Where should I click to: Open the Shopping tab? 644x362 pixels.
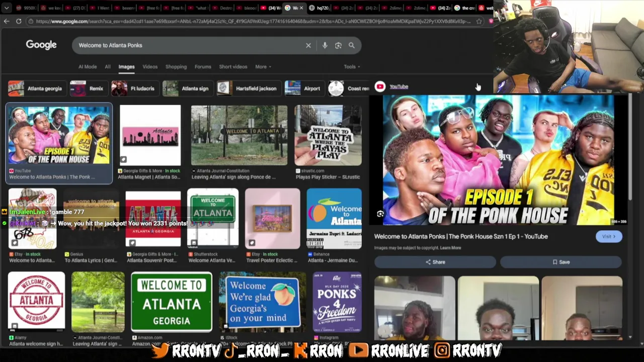pyautogui.click(x=176, y=66)
